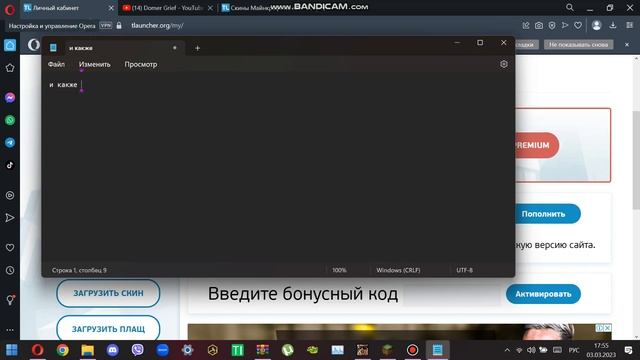This screenshot has width=640, height=360.
Task: Click 'UTF-8' encoding in Notepad status bar
Action: pos(464,270)
